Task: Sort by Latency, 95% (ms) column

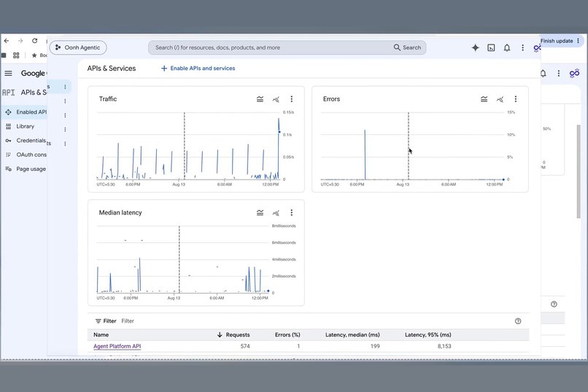Action: point(428,334)
